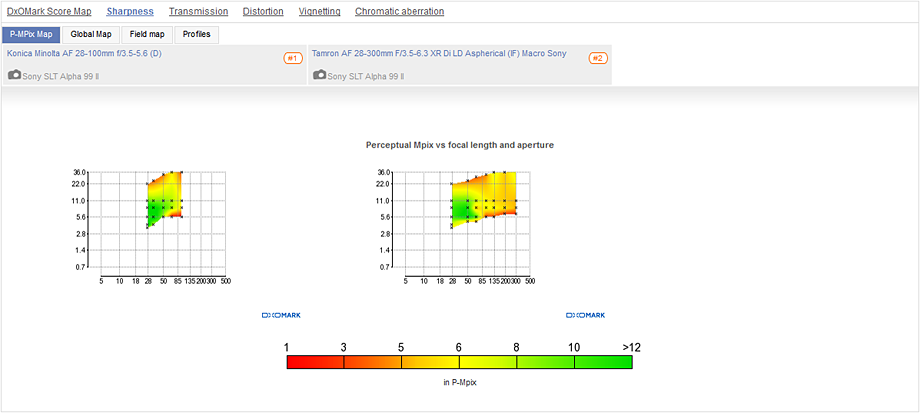Open Tamron AF 28-300mm lens link

click(439, 53)
